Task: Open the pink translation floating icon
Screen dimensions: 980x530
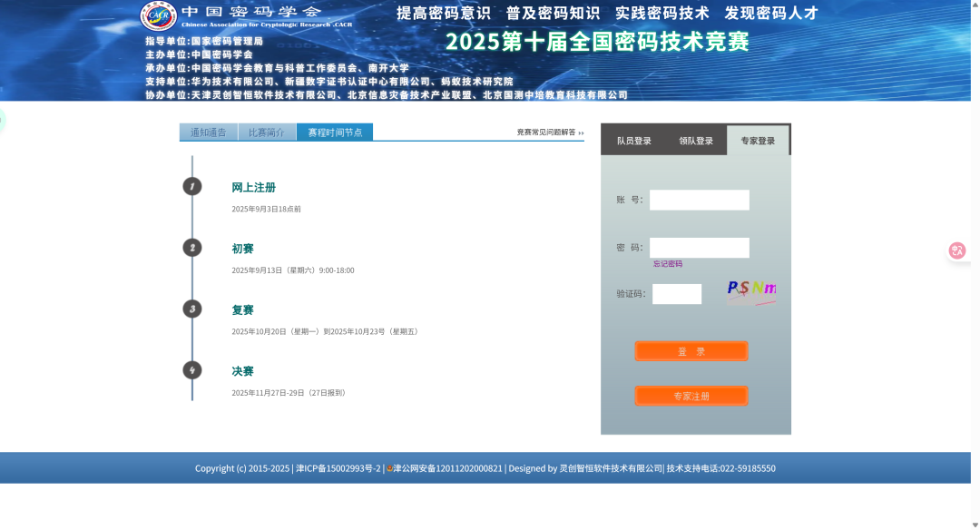Action: pos(957,250)
